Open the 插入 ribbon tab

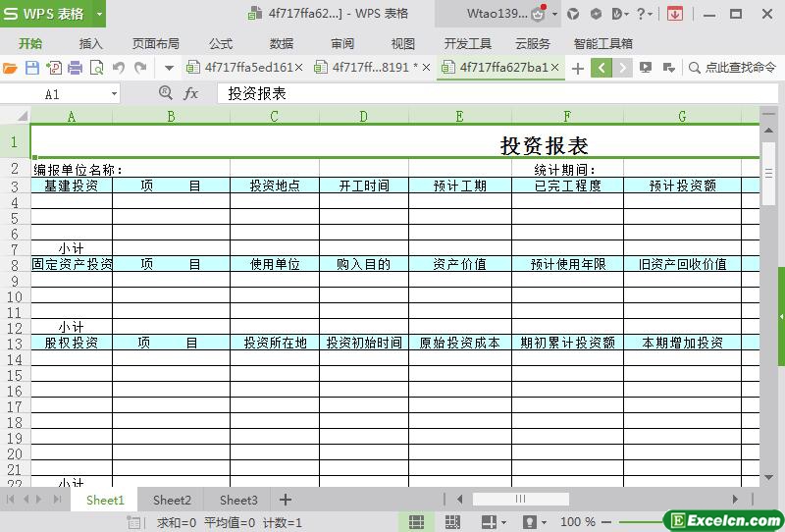click(x=90, y=43)
